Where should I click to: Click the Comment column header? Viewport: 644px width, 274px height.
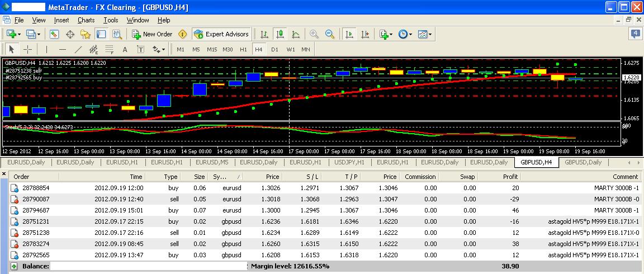[581, 177]
